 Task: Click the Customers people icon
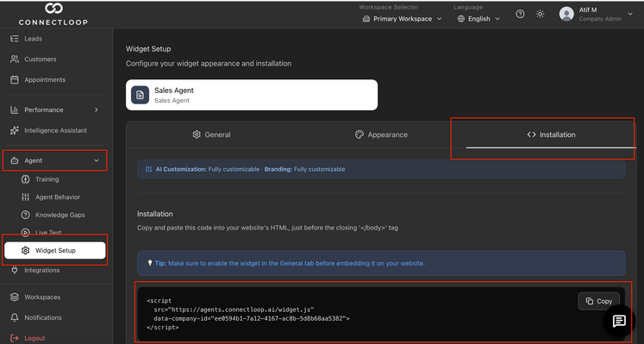(15, 59)
